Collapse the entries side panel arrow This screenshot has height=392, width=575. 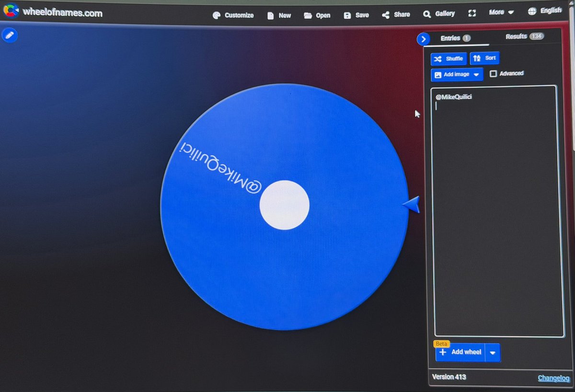(423, 39)
